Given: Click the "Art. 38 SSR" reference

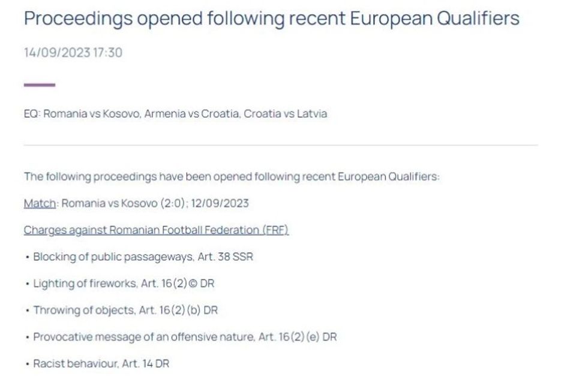Looking at the screenshot, I should coord(225,257).
